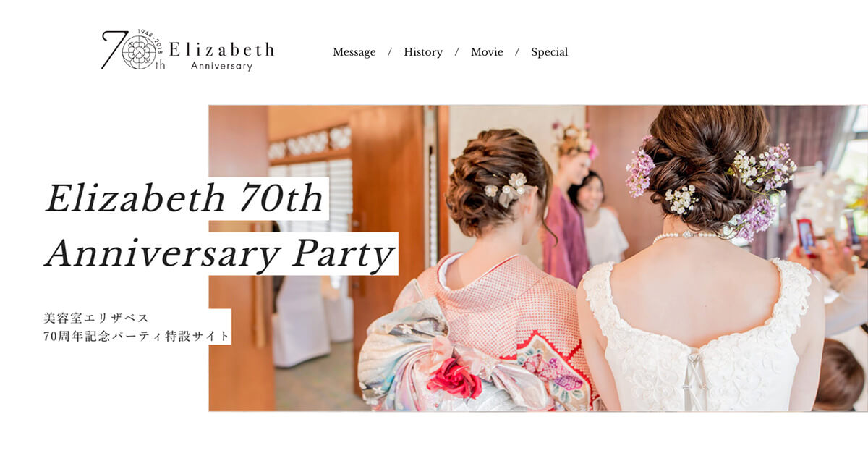Image resolution: width=868 pixels, height=456 pixels.
Task: Click the "Anniversary Party" headline line
Action: [x=220, y=253]
